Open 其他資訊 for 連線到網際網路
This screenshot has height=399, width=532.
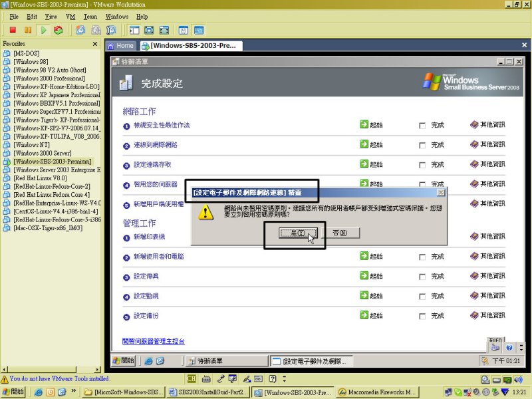[x=487, y=144]
